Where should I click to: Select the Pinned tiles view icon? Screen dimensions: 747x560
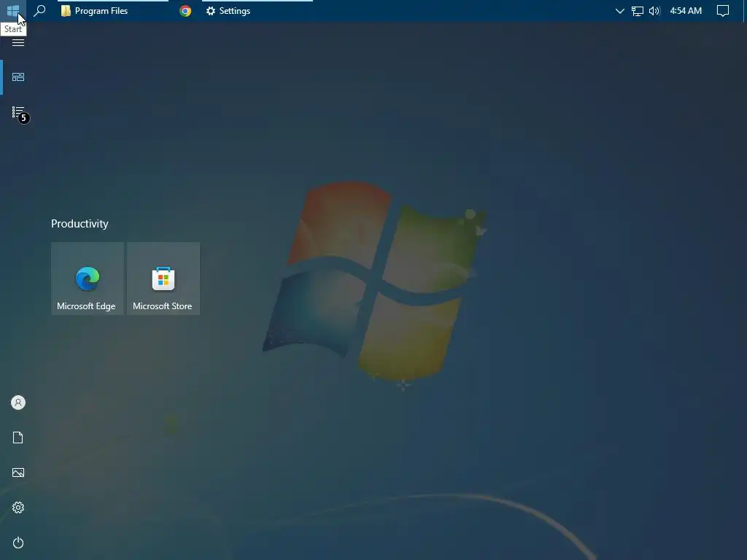18,77
